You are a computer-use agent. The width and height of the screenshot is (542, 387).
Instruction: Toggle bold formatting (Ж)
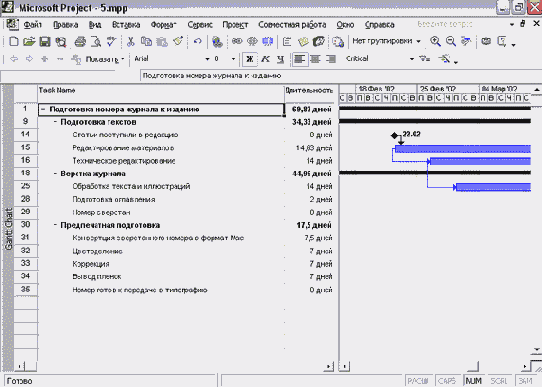[x=249, y=59]
